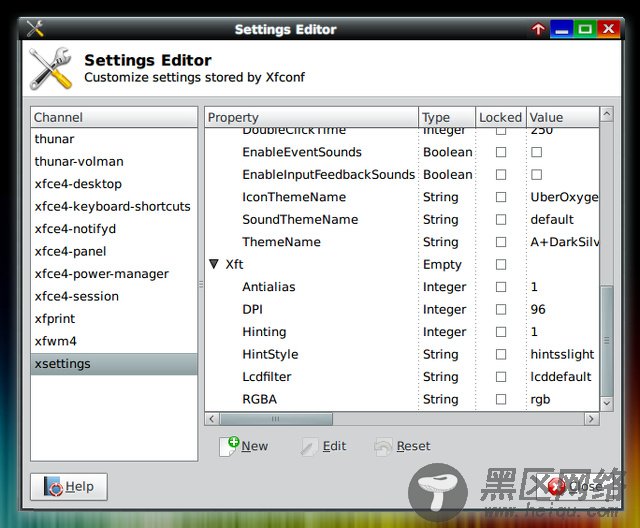This screenshot has width=640, height=528.
Task: Toggle Locked checkbox for ThemeName
Action: (501, 242)
